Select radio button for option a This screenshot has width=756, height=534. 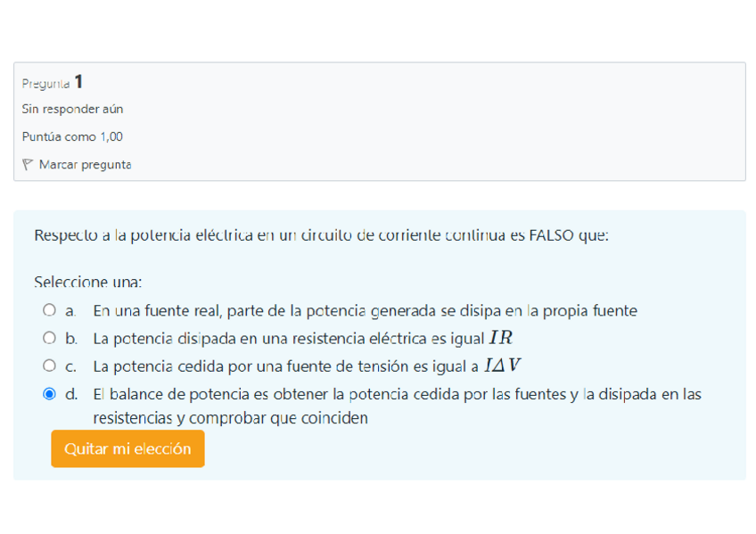pyautogui.click(x=49, y=311)
